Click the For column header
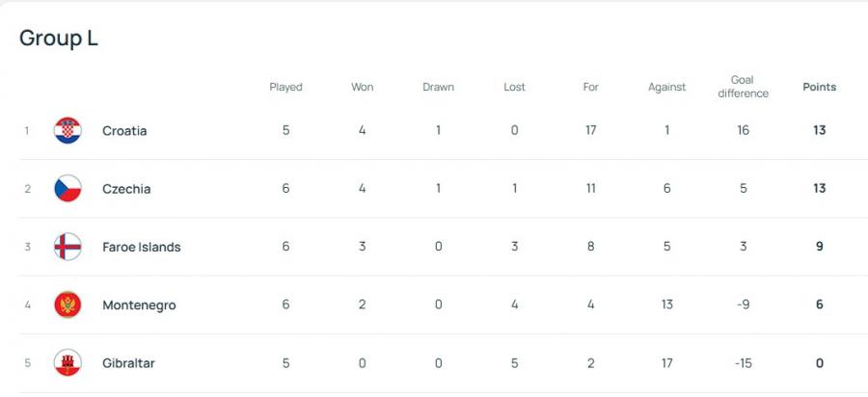 tap(590, 87)
